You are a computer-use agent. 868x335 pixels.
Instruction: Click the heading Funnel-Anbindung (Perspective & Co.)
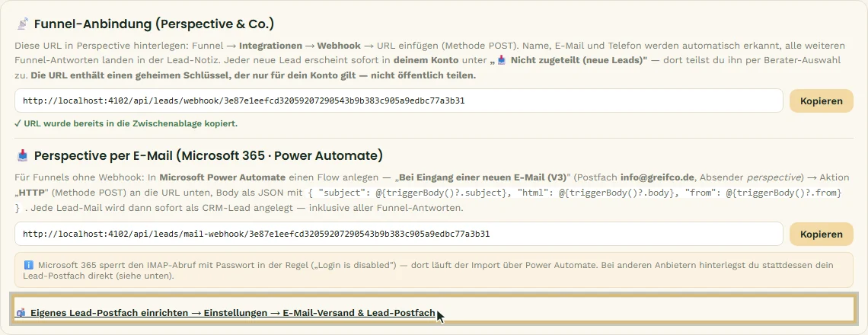(x=155, y=24)
